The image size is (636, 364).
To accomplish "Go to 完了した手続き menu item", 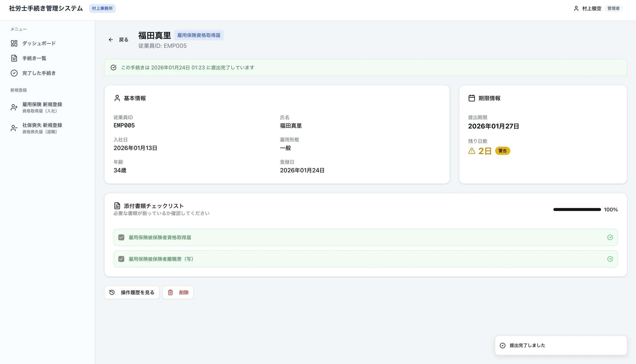I will click(x=39, y=73).
